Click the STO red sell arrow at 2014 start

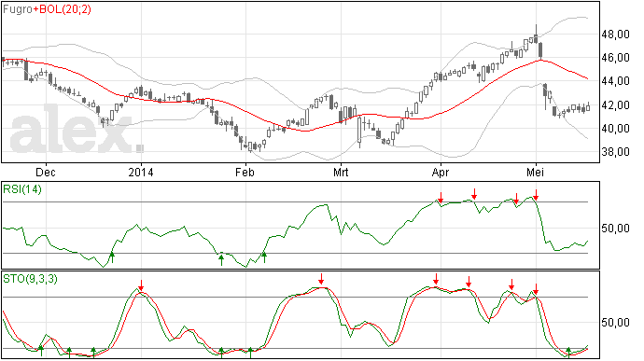141,285
